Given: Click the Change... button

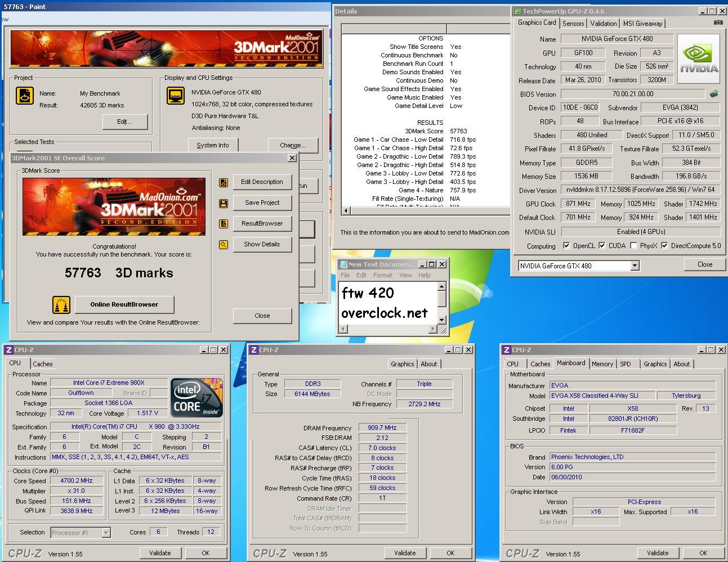Looking at the screenshot, I should point(293,145).
